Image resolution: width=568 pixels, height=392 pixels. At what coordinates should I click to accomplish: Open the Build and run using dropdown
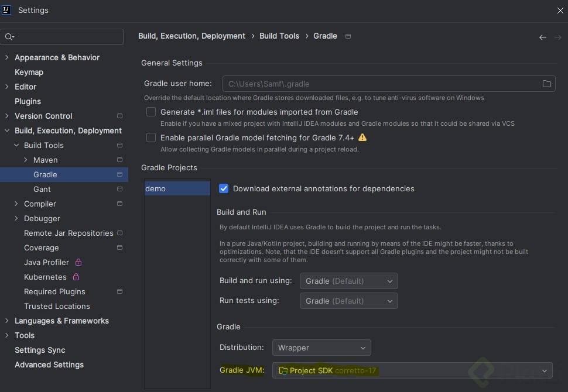(348, 281)
